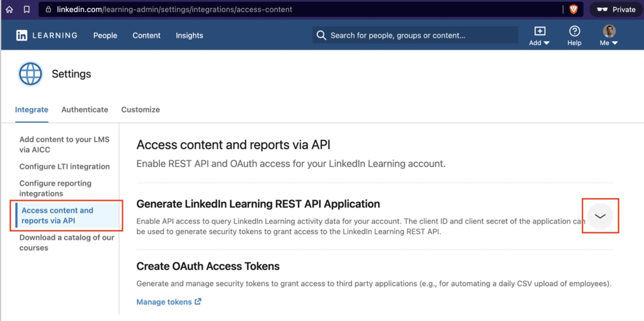This screenshot has width=644, height=321.
Task: Click the search magnifier icon
Action: [x=322, y=36]
